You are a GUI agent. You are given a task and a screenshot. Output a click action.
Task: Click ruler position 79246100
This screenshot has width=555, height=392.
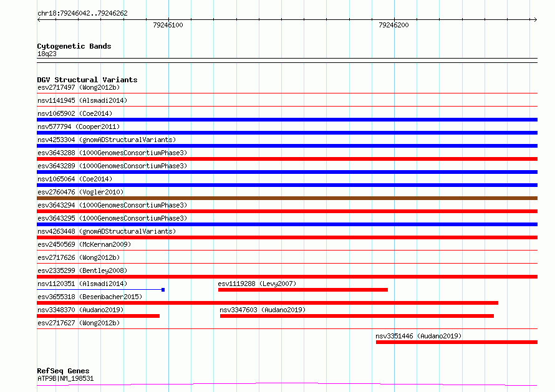pyautogui.click(x=168, y=25)
